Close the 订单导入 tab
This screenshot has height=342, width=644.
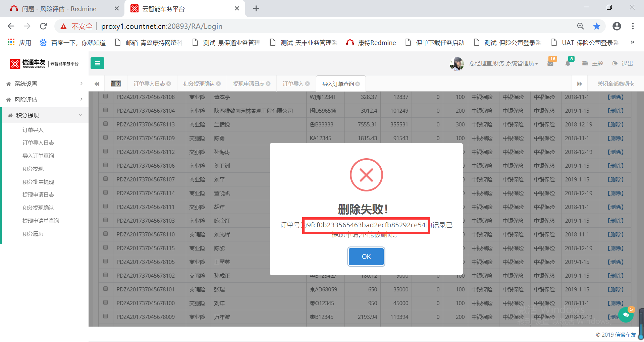[x=307, y=83]
